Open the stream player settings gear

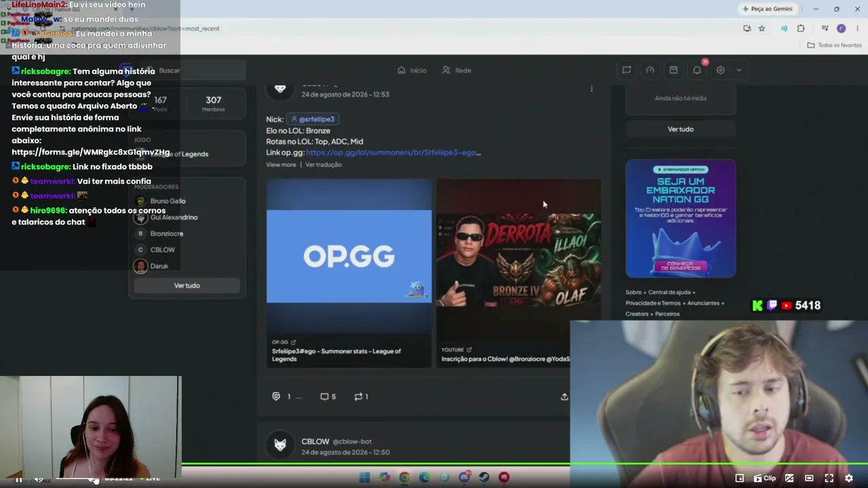(x=849, y=479)
